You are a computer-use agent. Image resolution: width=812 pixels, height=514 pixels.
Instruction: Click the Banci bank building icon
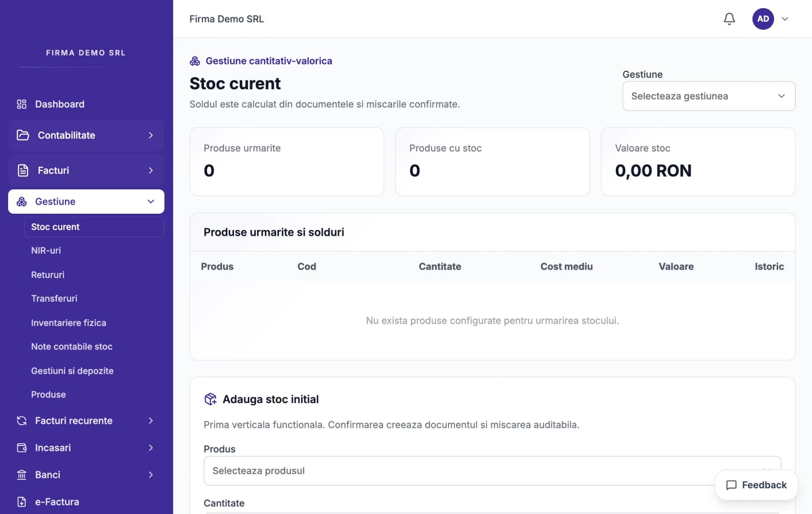pos(22,475)
